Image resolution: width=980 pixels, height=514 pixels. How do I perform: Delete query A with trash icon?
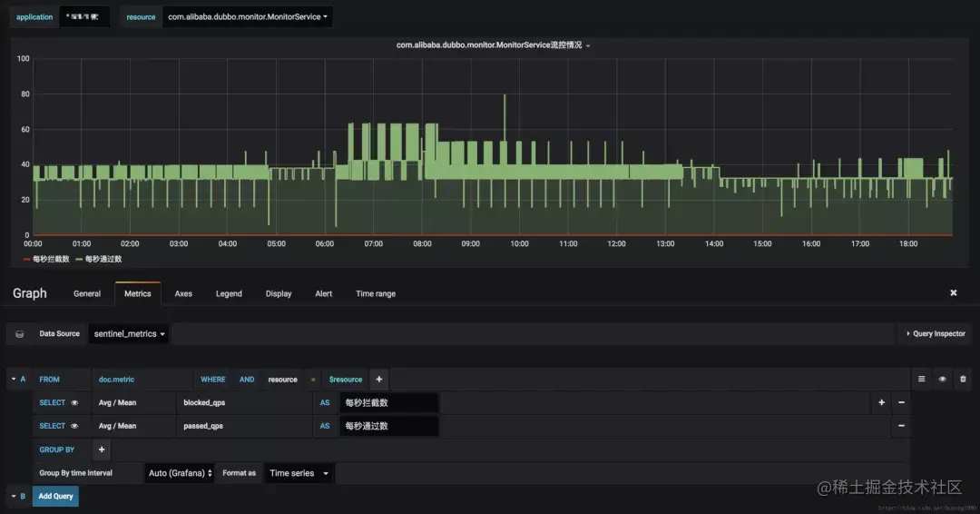(x=963, y=379)
